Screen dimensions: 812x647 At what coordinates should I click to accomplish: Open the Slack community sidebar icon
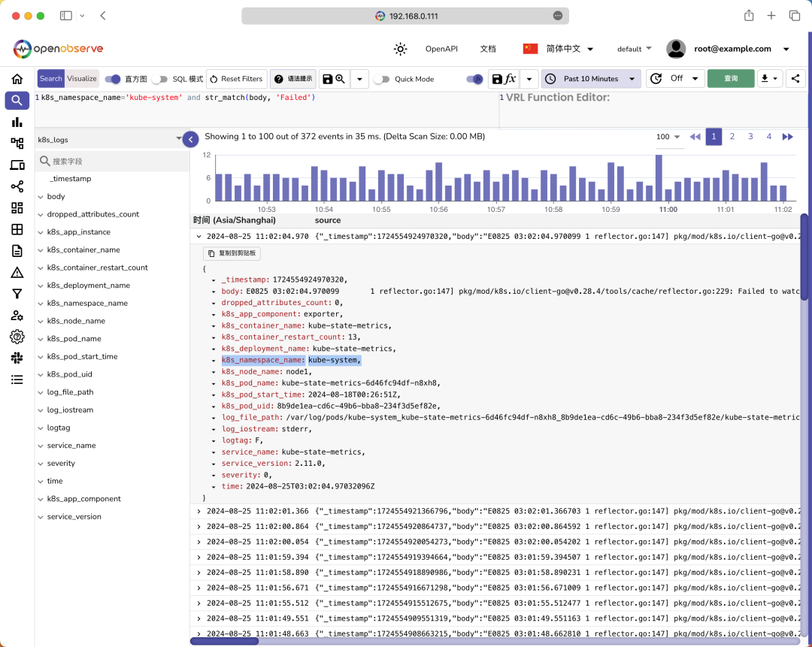pos(17,358)
